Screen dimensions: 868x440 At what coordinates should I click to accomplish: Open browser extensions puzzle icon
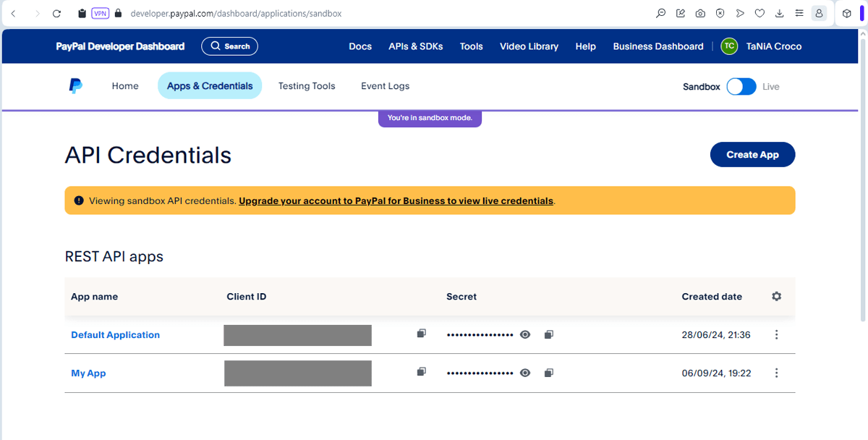click(x=846, y=13)
